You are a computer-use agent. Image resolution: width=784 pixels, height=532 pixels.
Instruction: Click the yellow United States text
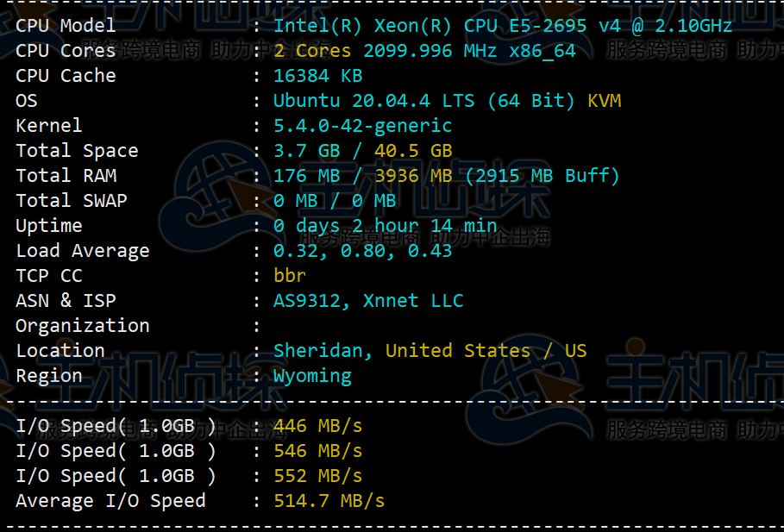click(x=457, y=351)
